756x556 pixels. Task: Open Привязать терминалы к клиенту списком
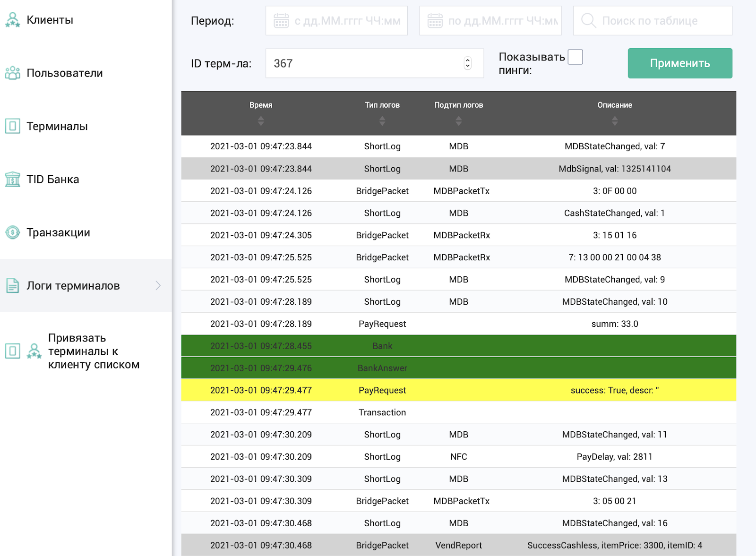coord(86,351)
